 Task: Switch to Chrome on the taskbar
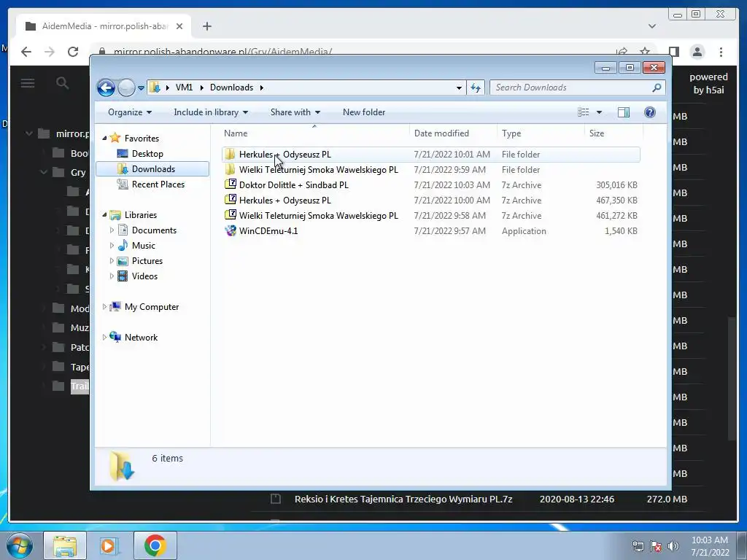(155, 545)
